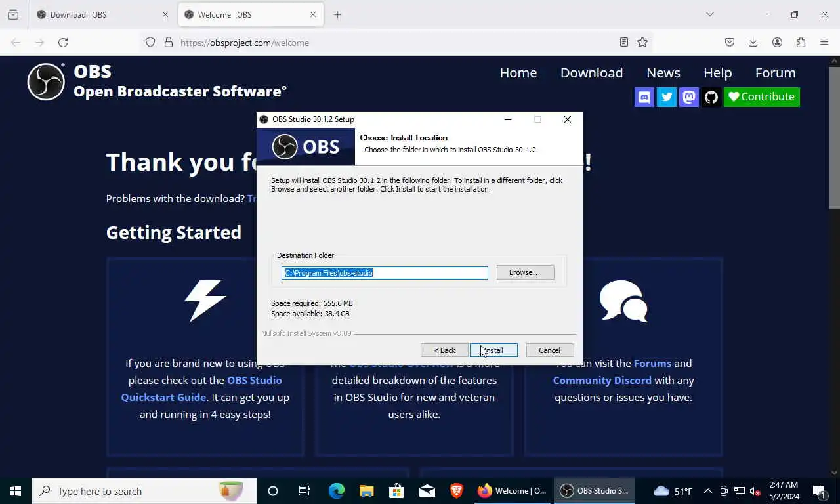Toggle reader view icon in address bar
Viewport: 840px width, 504px height.
(624, 43)
